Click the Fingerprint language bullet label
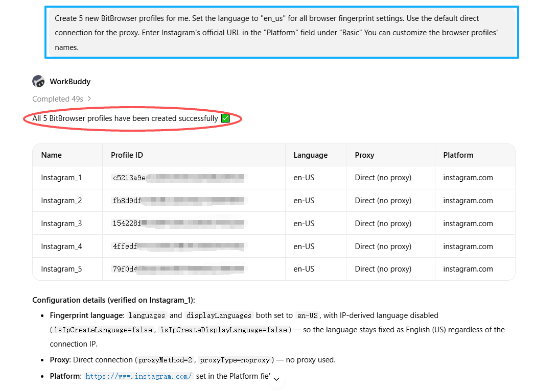The width and height of the screenshot is (535, 392). click(x=87, y=315)
